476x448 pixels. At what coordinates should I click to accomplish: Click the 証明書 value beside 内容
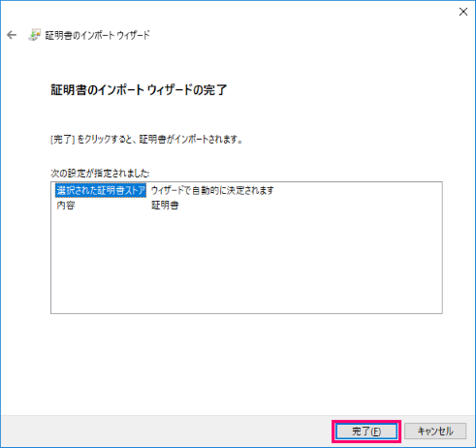coord(165,206)
